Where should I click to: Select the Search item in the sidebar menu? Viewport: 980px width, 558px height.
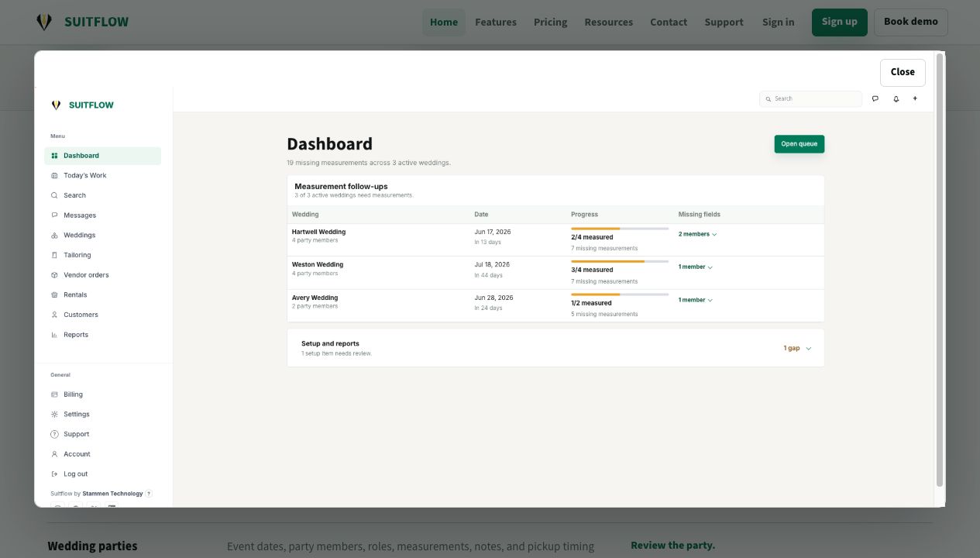tap(102, 195)
